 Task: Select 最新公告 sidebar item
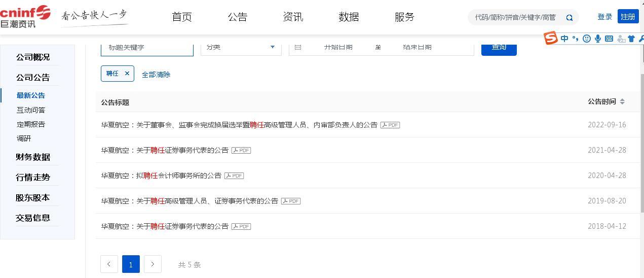(x=31, y=95)
